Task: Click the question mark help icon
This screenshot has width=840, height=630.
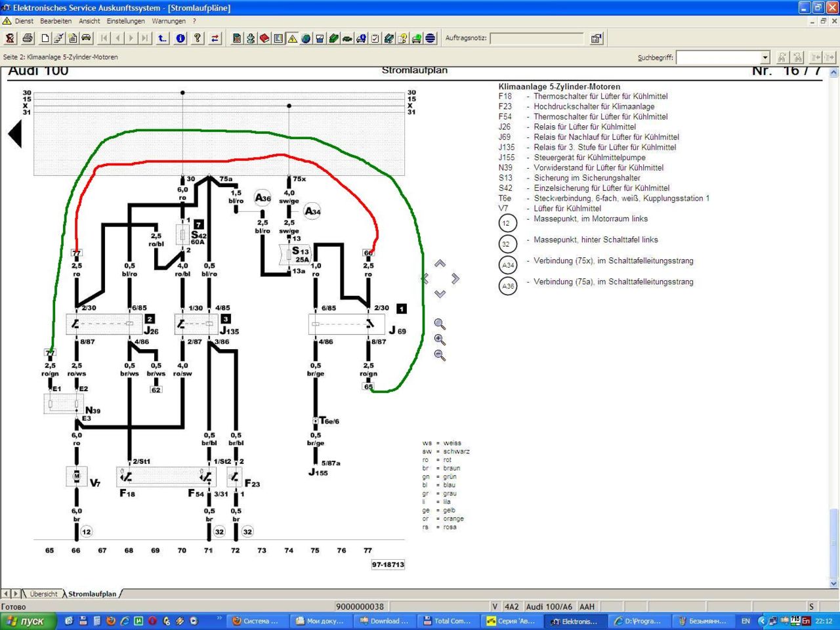Action: point(197,38)
